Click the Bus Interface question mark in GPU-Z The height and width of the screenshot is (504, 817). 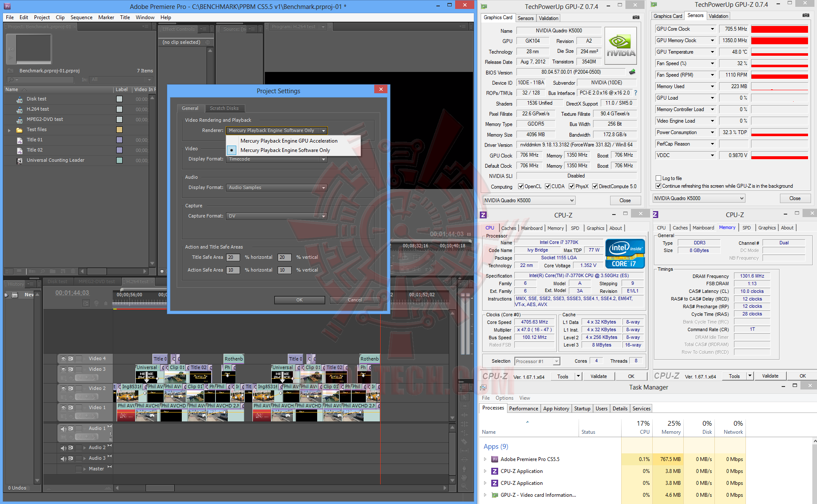(x=636, y=93)
